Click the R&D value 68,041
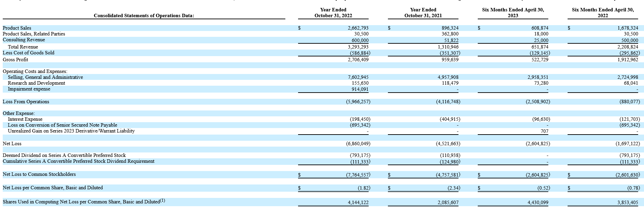The width and height of the screenshot is (644, 212). [631, 83]
